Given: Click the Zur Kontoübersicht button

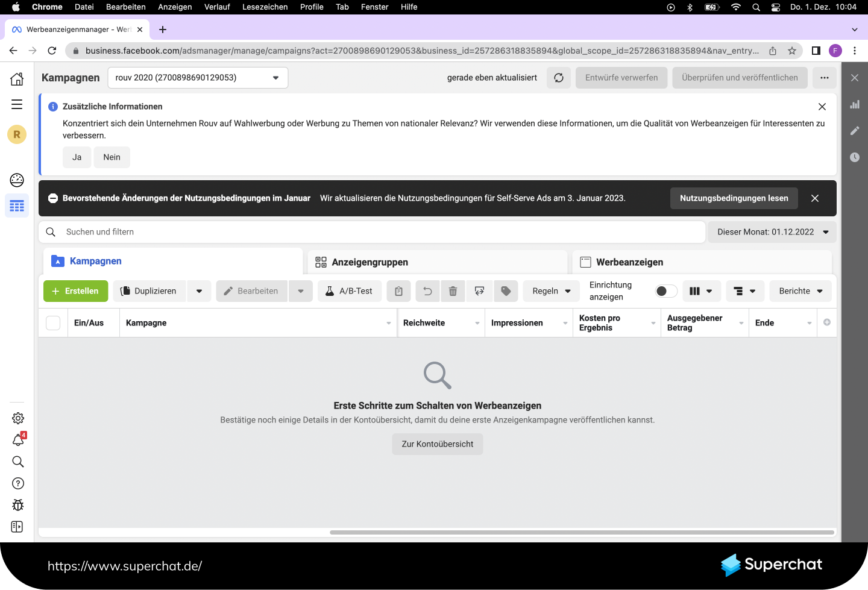Looking at the screenshot, I should (x=438, y=444).
